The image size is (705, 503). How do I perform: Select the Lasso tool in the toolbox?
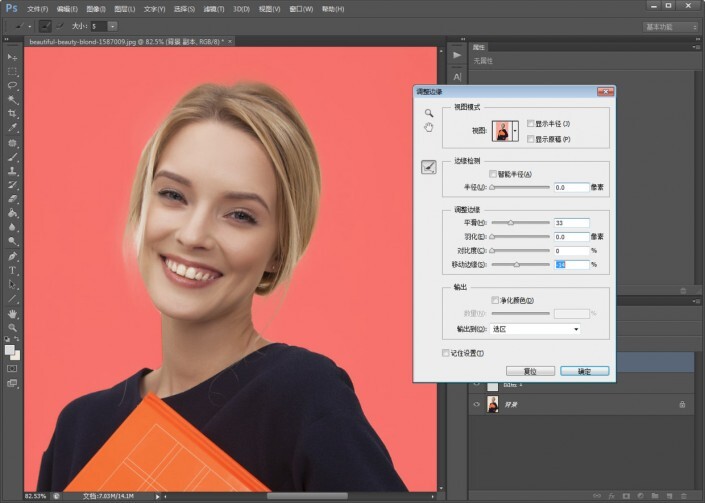[x=13, y=86]
